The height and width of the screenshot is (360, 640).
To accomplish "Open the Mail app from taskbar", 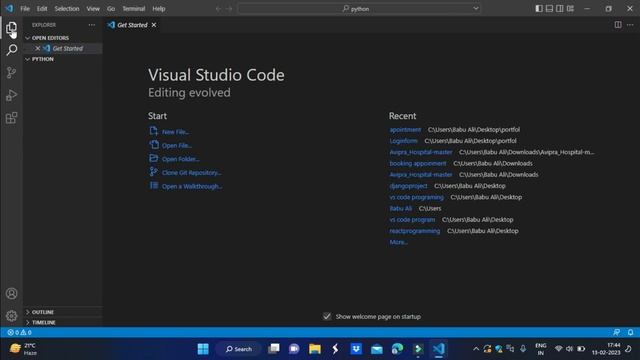I will 376,349.
